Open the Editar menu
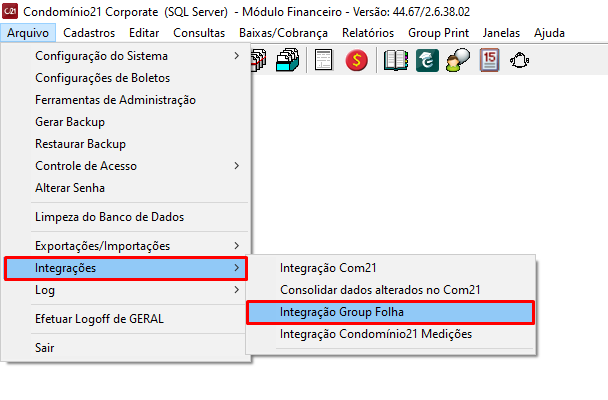The image size is (608, 400). point(144,33)
